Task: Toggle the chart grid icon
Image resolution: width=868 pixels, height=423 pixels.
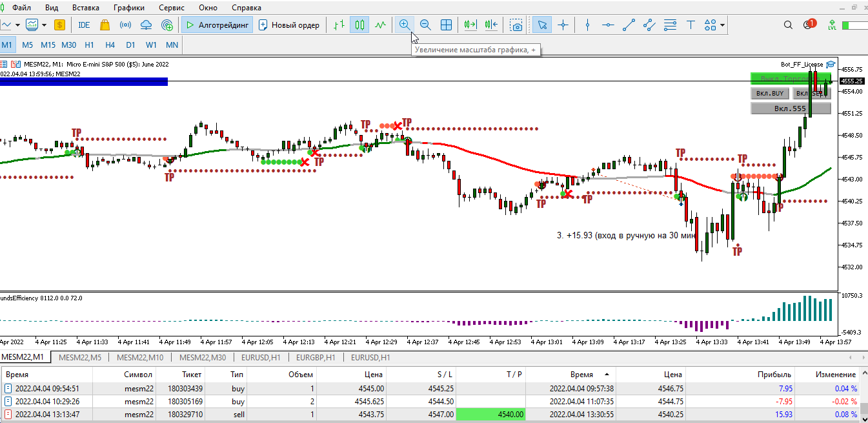Action: tap(446, 25)
